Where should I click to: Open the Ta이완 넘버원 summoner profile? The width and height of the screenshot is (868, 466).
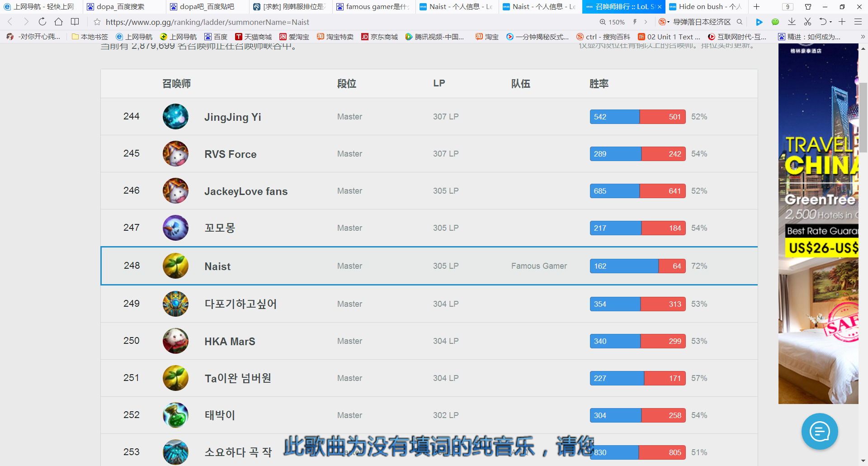(238, 378)
